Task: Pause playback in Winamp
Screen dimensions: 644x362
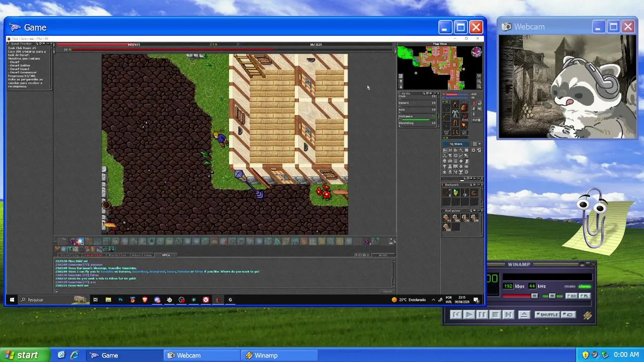Action: 481,315
